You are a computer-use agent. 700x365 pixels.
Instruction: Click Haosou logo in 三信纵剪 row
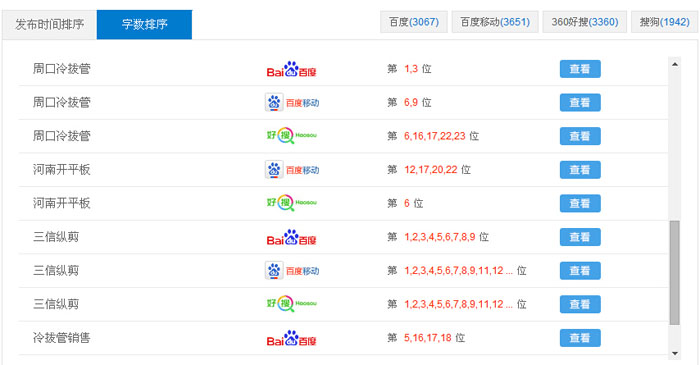(x=292, y=304)
